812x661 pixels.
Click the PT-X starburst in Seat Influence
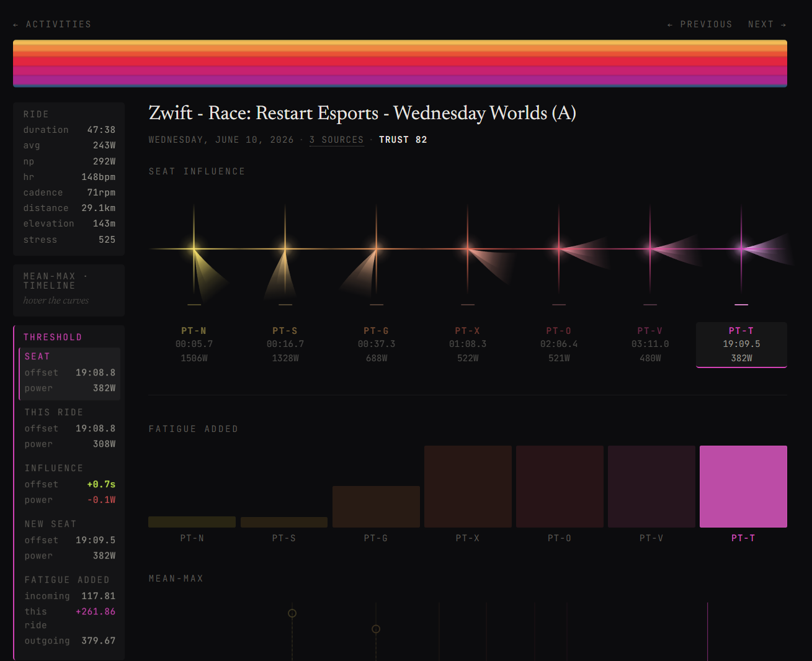[468, 249]
